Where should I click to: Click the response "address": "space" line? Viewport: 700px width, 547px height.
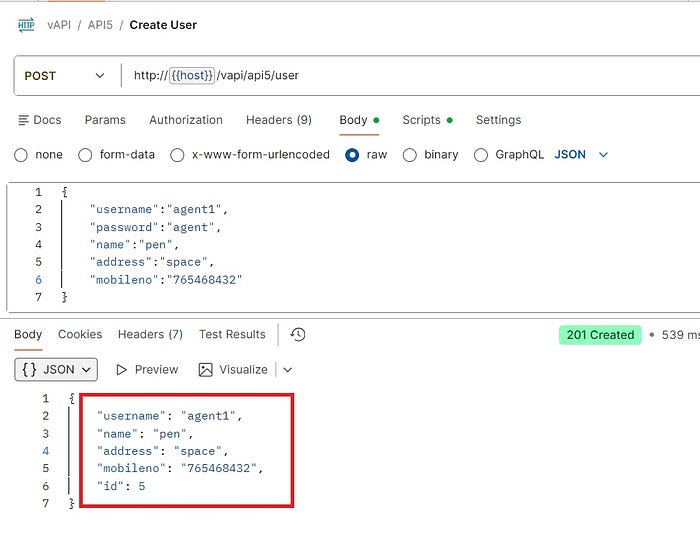162,451
